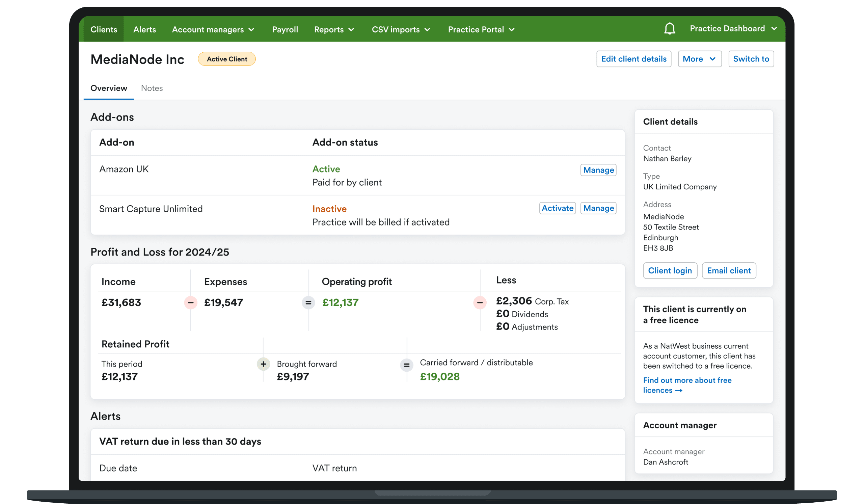Toggle the Active Client status badge

[x=227, y=59]
